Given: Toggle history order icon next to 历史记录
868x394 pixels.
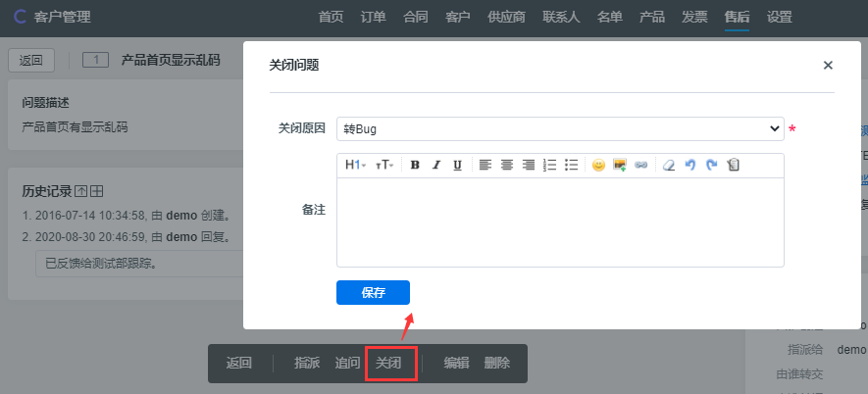Looking at the screenshot, I should point(81,191).
